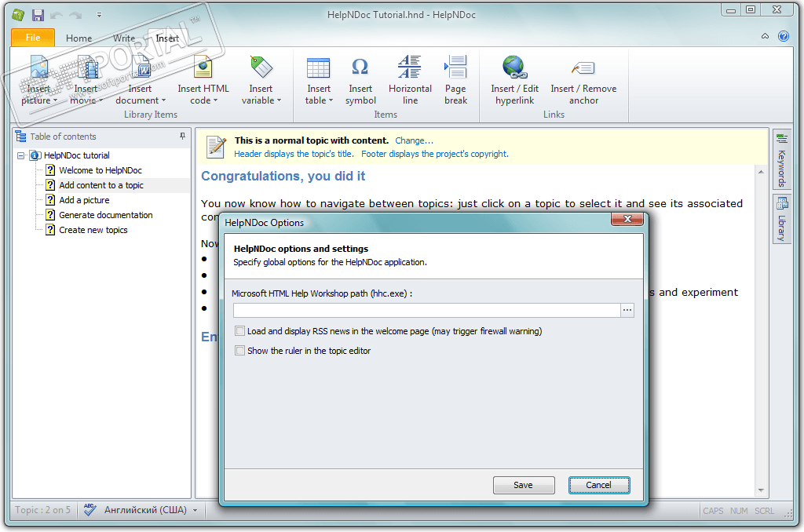Click the Redo arrow in quick access toolbar
Screen dimensions: 804x532
click(x=75, y=16)
